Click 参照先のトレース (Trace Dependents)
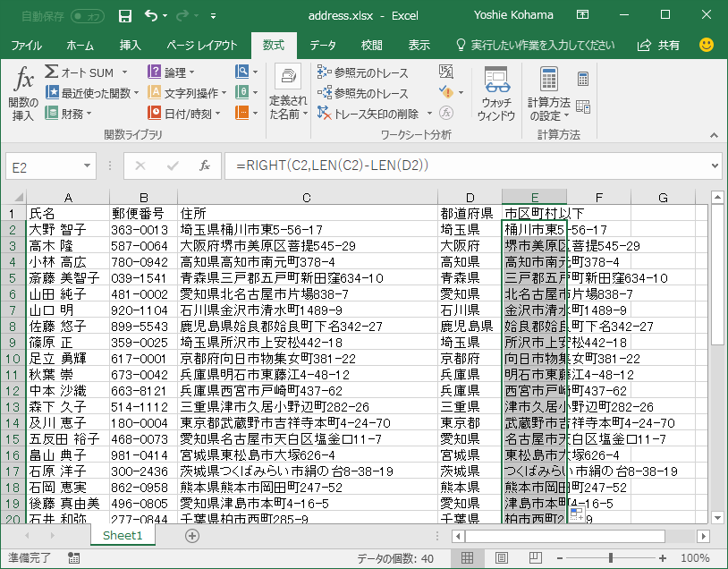The image size is (728, 569). pos(362,93)
